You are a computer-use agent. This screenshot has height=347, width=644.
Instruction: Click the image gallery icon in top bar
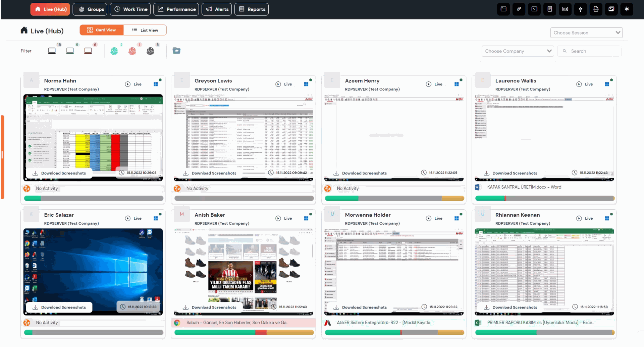[611, 9]
